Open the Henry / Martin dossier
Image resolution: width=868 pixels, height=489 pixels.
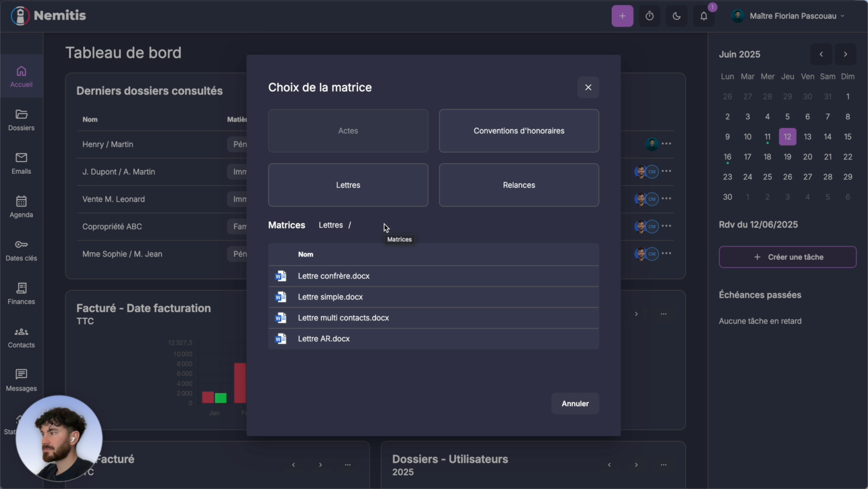(108, 144)
